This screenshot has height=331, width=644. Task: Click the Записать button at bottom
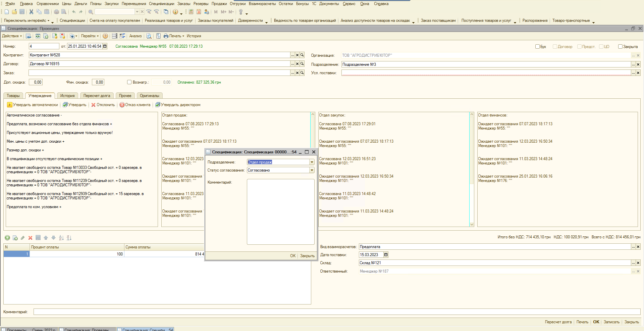611,322
